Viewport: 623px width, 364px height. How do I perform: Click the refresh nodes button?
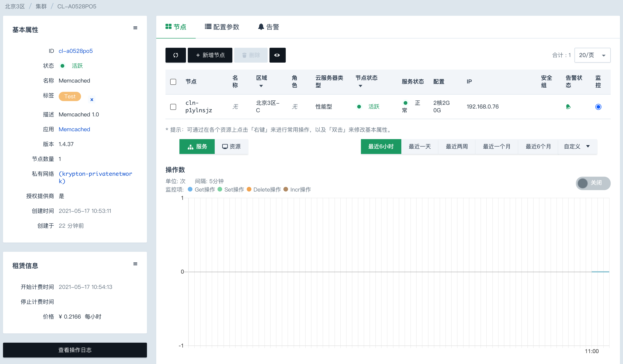pos(175,55)
